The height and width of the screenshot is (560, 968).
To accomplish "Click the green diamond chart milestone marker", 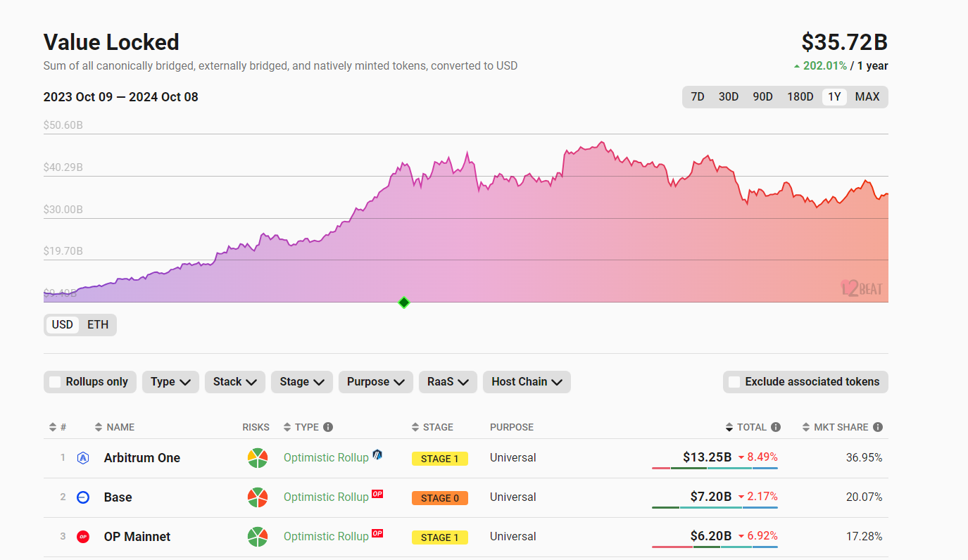I will (404, 303).
